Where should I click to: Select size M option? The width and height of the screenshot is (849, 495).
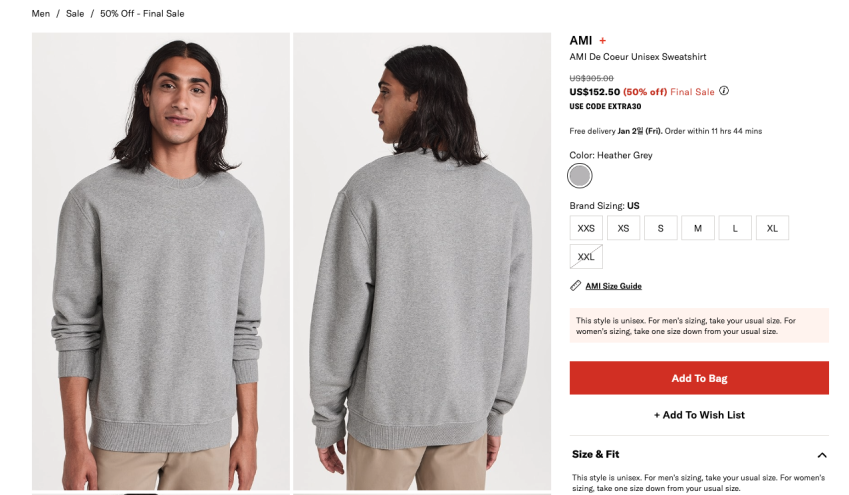(x=698, y=228)
